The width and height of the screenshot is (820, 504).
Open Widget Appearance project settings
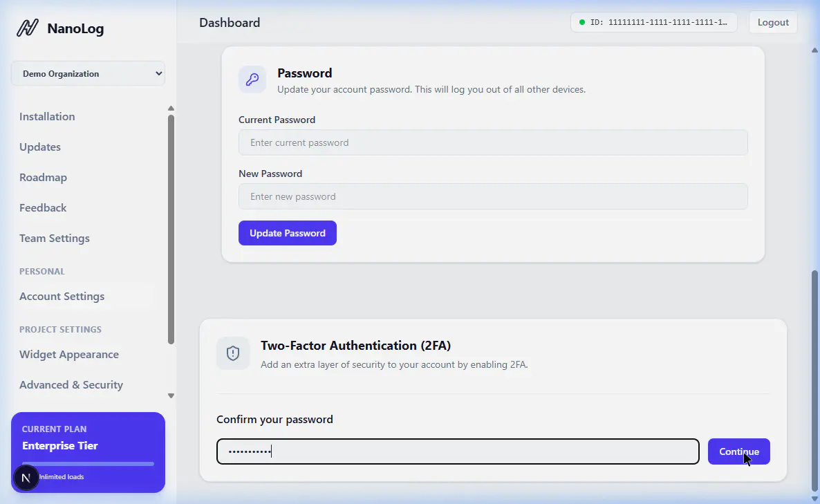69,355
